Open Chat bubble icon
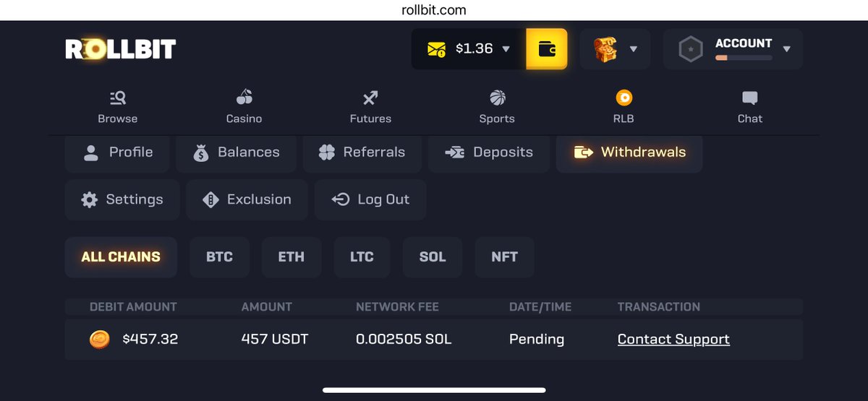The height and width of the screenshot is (401, 868). [750, 98]
